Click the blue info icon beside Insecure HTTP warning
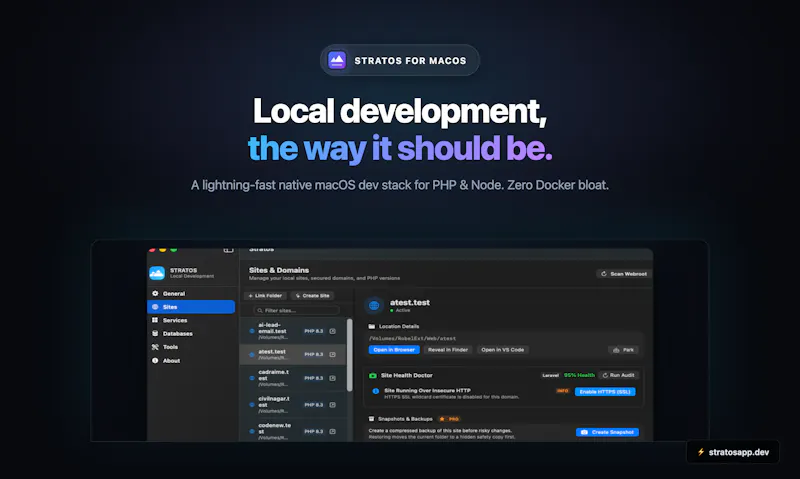The width and height of the screenshot is (800, 479). point(376,391)
